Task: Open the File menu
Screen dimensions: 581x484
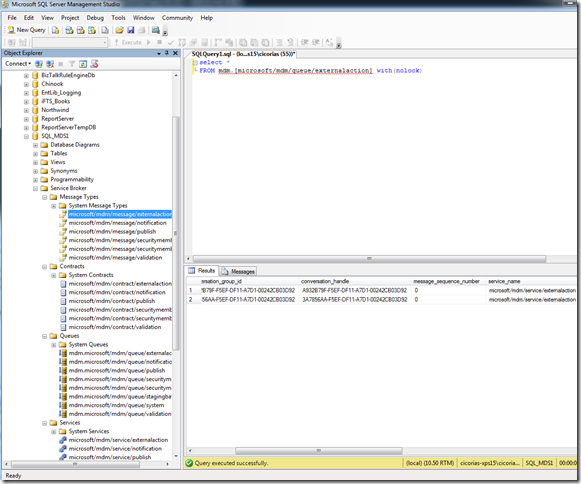Action: coord(12,18)
